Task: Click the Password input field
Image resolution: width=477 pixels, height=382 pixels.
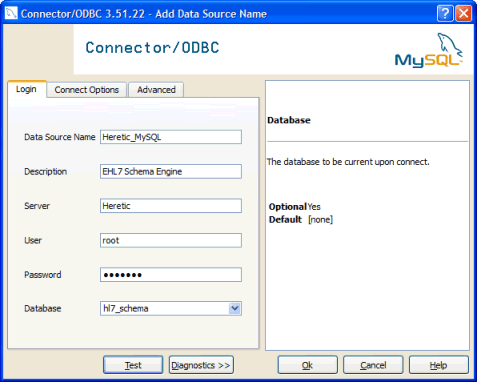Action: pos(171,275)
